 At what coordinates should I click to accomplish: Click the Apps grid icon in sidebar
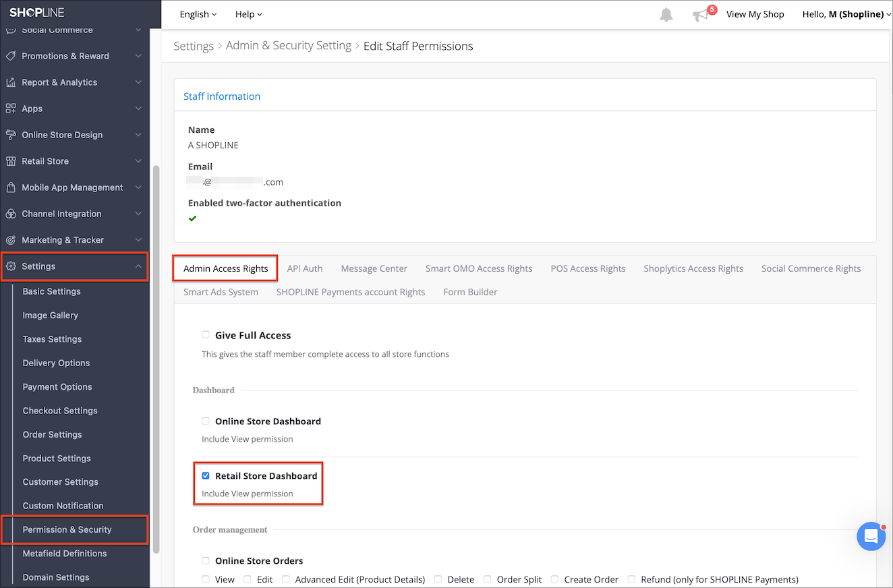[x=11, y=109]
